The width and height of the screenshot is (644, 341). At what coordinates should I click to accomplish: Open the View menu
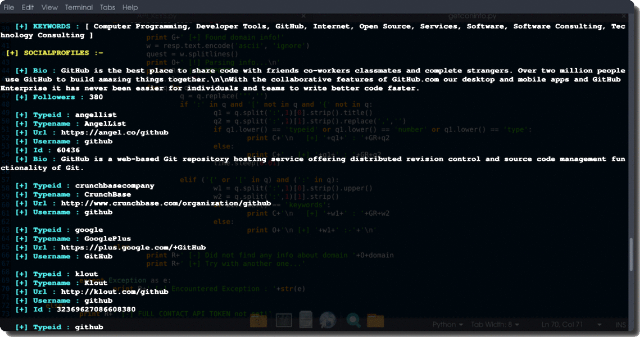coord(49,7)
